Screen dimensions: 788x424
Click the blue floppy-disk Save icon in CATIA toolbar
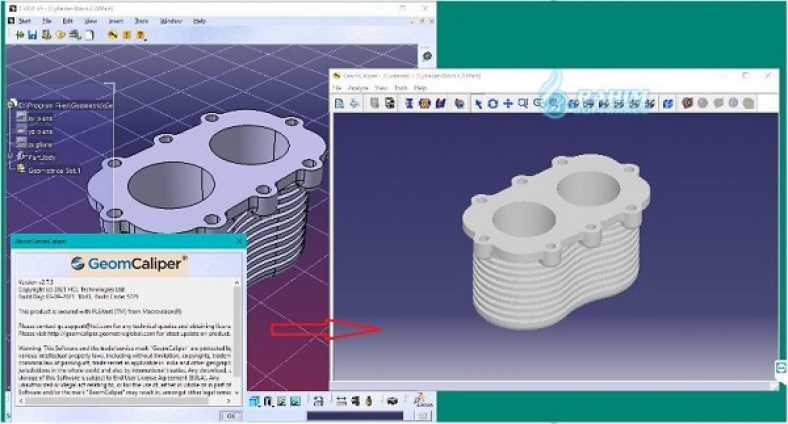33,35
